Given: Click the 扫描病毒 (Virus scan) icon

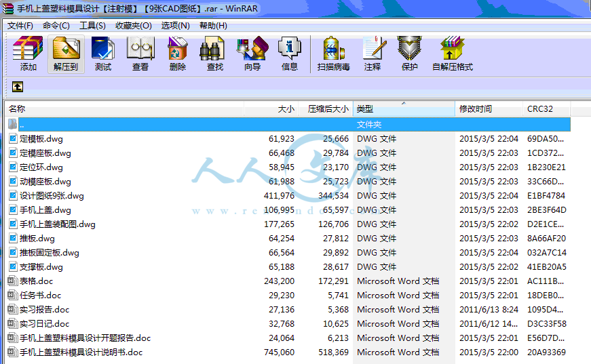Looking at the screenshot, I should 334,48.
